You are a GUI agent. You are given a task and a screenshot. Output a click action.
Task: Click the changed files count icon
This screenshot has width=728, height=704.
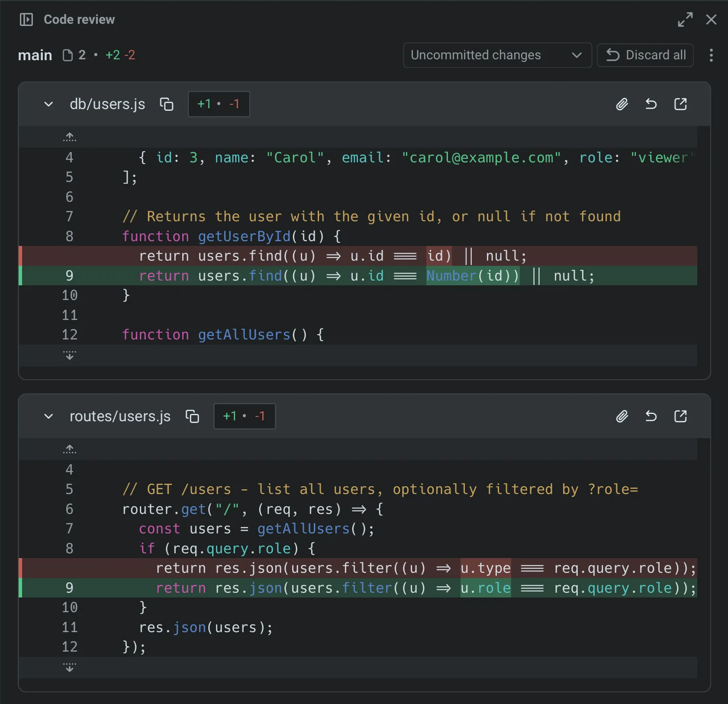tap(68, 55)
